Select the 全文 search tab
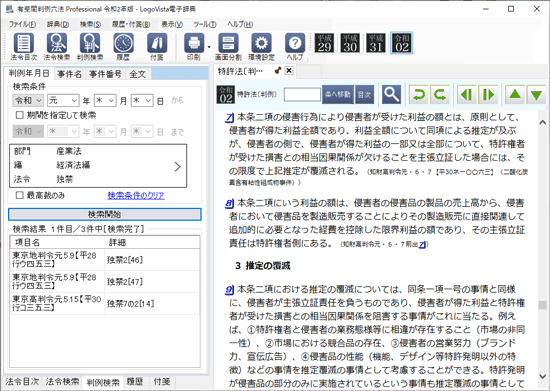 point(138,74)
